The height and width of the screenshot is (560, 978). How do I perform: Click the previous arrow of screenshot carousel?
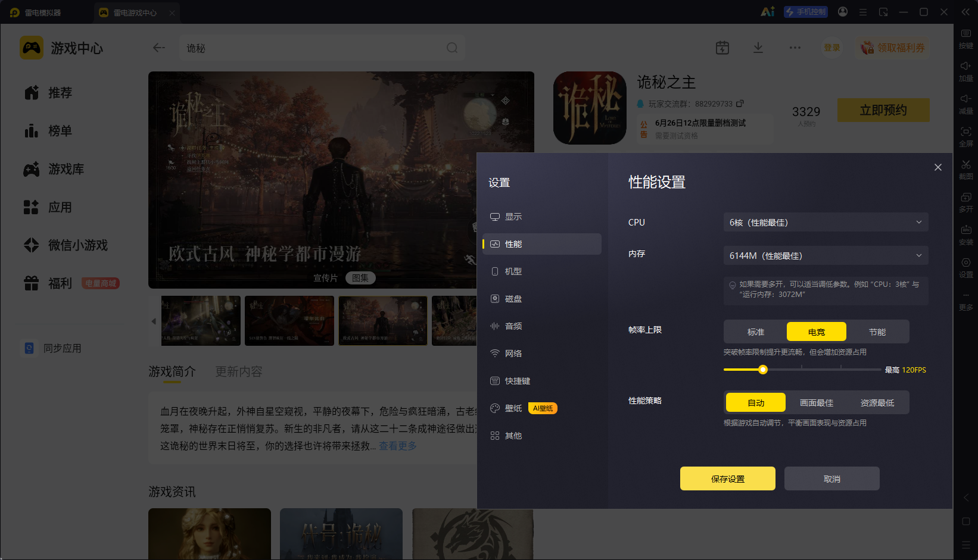[154, 321]
